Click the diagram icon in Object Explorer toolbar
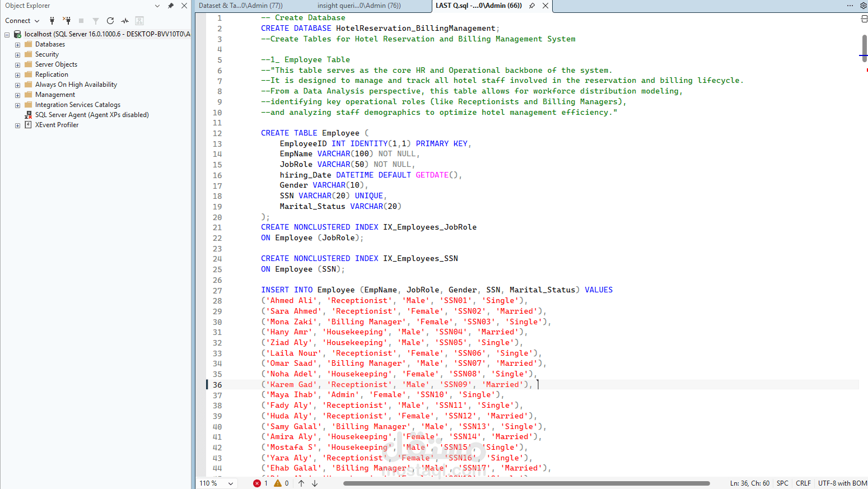868x489 pixels. (139, 21)
